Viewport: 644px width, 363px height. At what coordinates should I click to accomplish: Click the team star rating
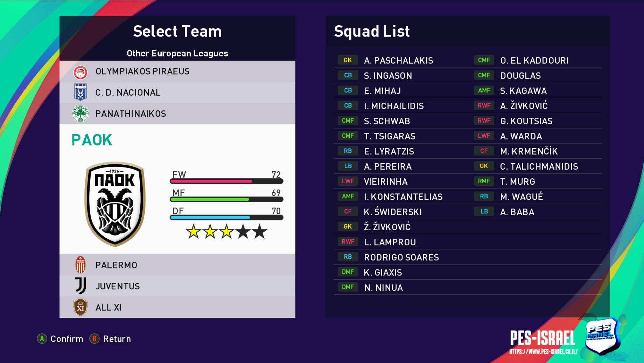coord(226,232)
